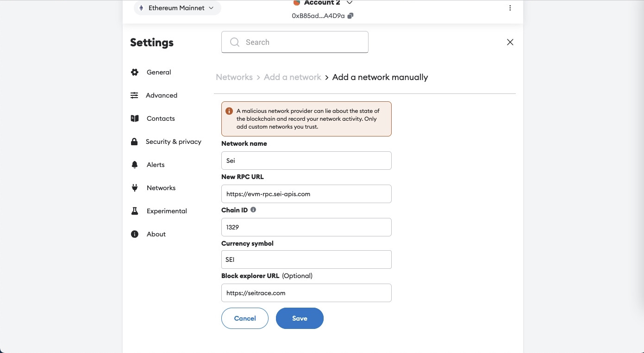
Task: Click the settings search field
Action: pyautogui.click(x=295, y=42)
